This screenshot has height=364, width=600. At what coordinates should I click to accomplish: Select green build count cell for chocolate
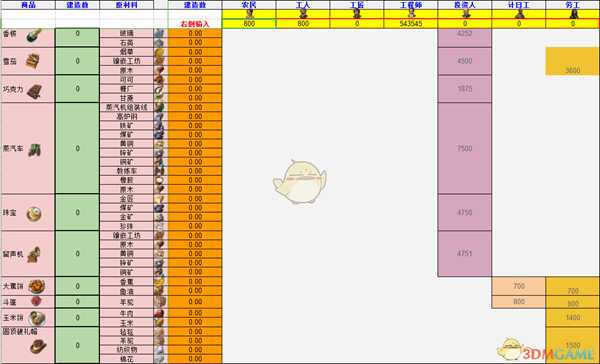pyautogui.click(x=77, y=89)
